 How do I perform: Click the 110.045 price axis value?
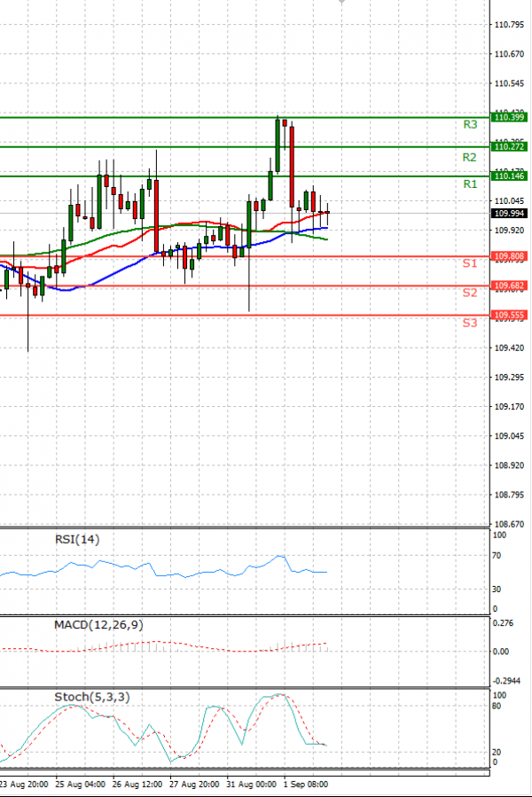coord(509,200)
